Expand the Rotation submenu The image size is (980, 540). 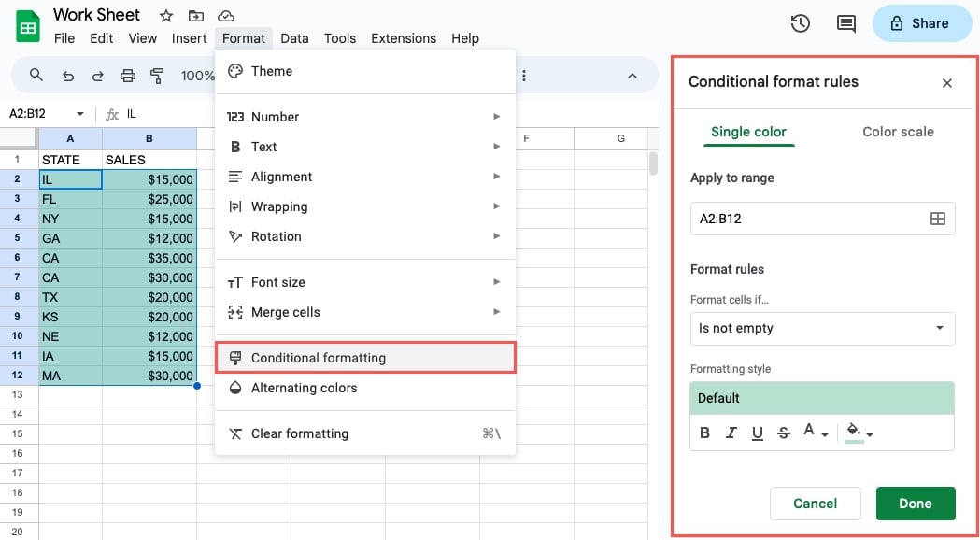(x=365, y=237)
